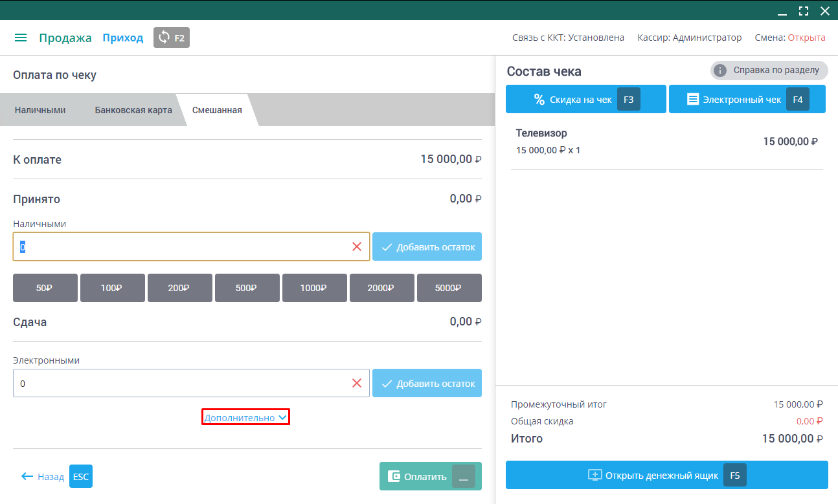Clear the Наличными field with red X
This screenshot has height=504, width=838.
357,247
